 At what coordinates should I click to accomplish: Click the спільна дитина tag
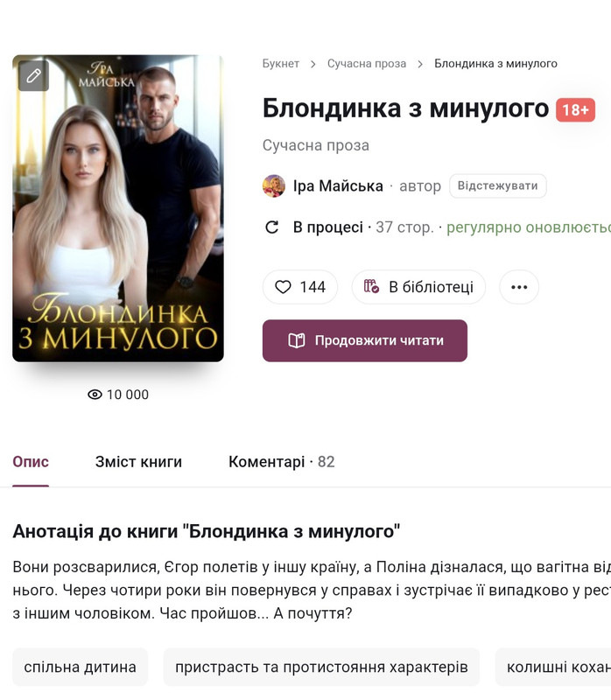pyautogui.click(x=80, y=667)
